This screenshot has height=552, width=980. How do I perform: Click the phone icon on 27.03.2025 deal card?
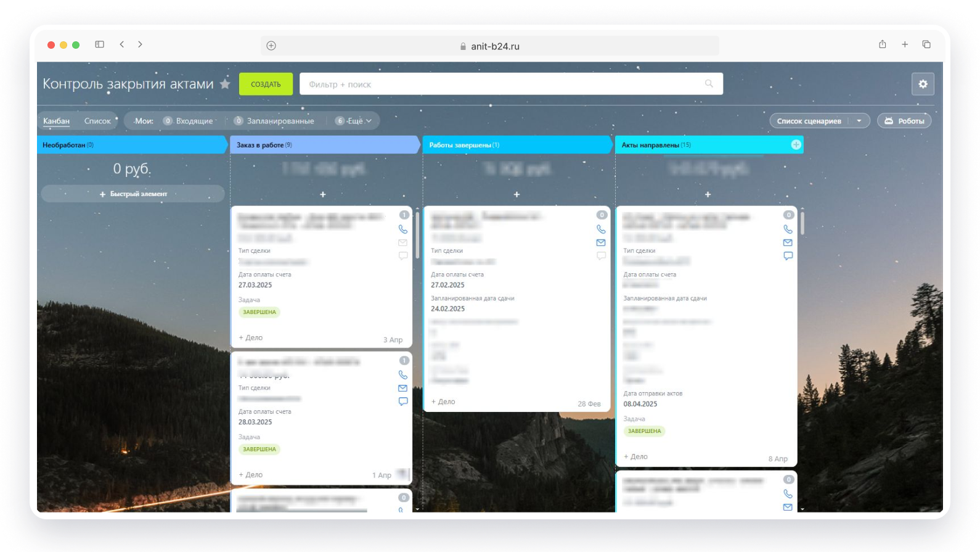click(403, 229)
